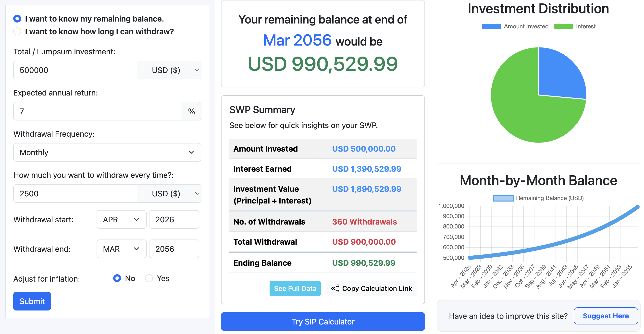This screenshot has width=644, height=334.
Task: Open the withdrawal start month dropdown showing APR
Action: [122, 219]
